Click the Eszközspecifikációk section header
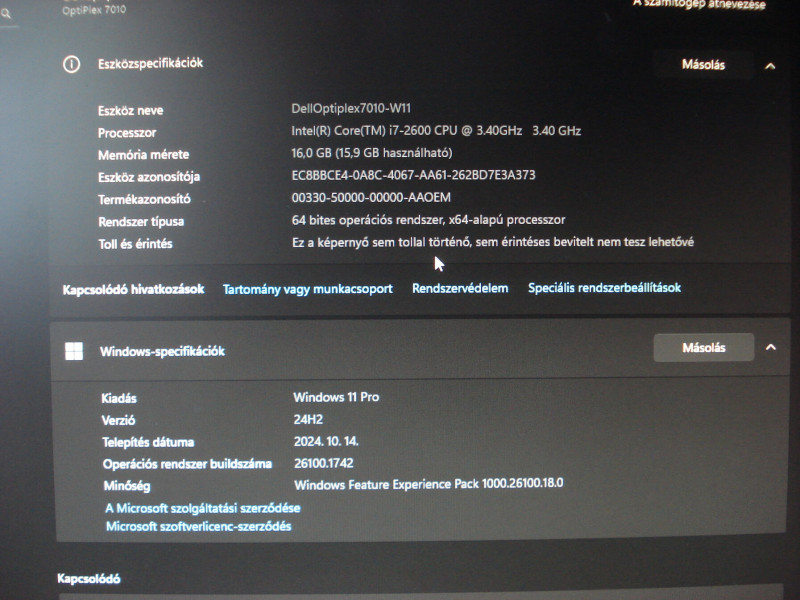The width and height of the screenshot is (800, 600). [x=151, y=63]
